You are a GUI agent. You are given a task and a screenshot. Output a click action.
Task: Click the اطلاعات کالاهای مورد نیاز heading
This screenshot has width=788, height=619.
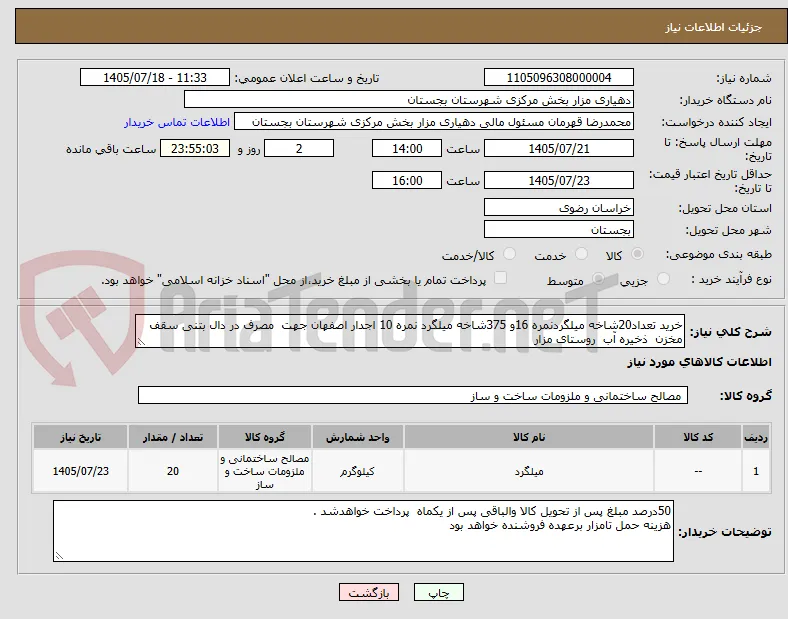click(699, 362)
